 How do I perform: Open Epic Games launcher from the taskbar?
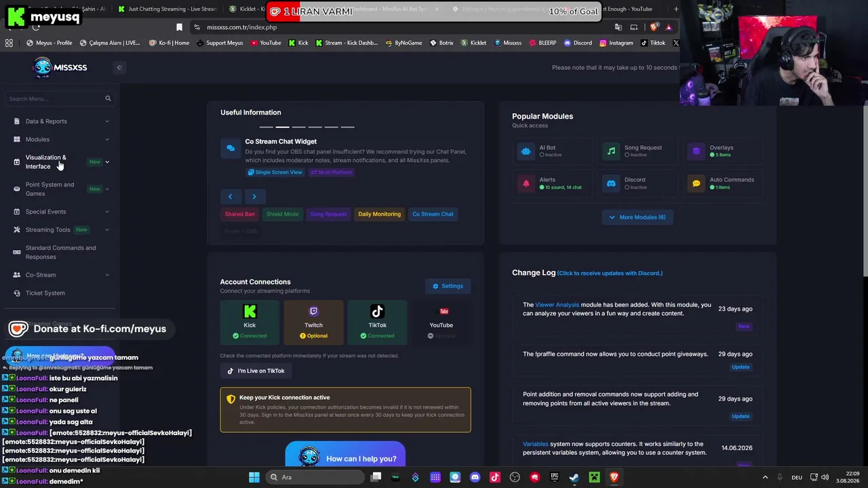pyautogui.click(x=555, y=477)
